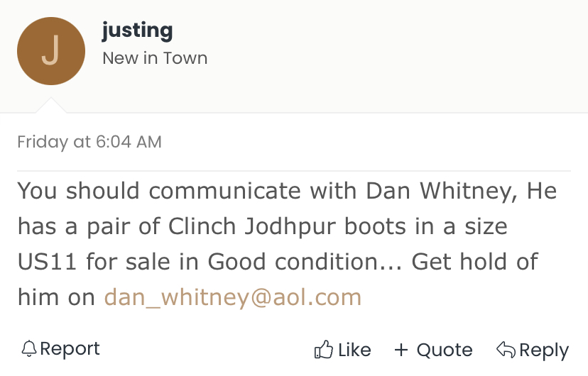
Task: Click the Reply label text
Action: 544,351
